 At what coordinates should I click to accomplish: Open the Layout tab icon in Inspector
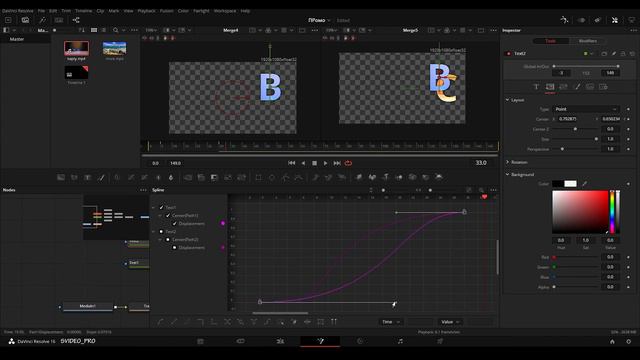[550, 87]
